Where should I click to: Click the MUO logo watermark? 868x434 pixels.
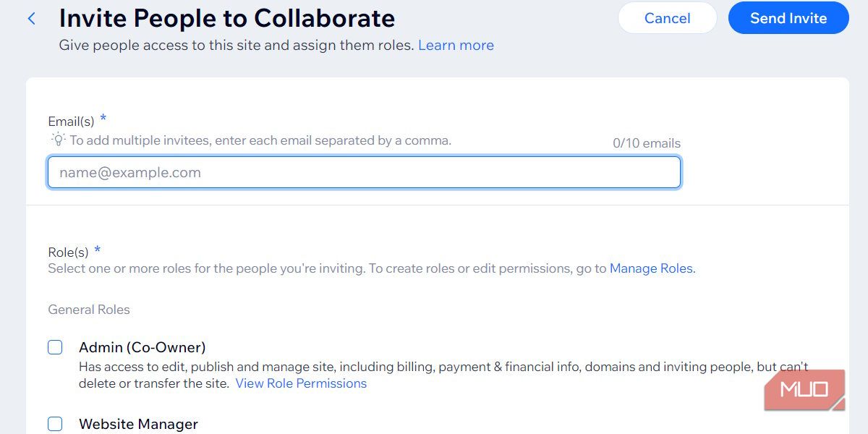pyautogui.click(x=804, y=391)
